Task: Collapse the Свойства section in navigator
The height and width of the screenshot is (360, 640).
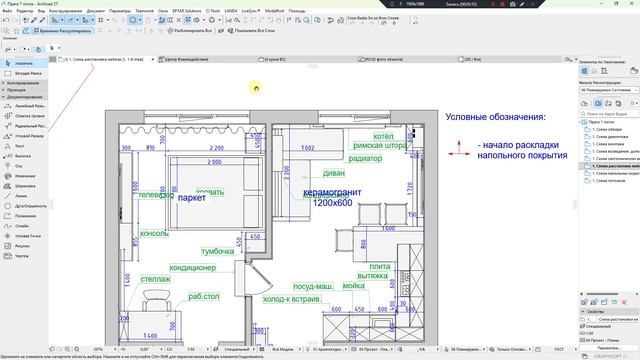Action: 609,311
